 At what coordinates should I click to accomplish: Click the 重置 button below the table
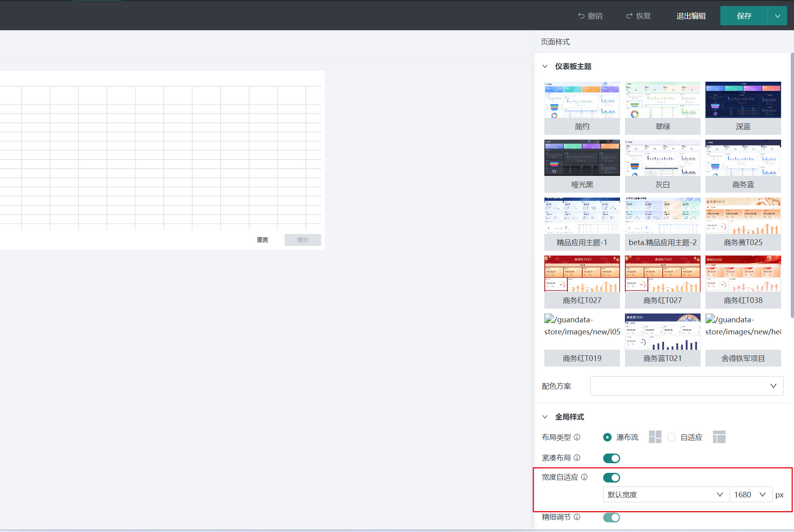pos(263,240)
